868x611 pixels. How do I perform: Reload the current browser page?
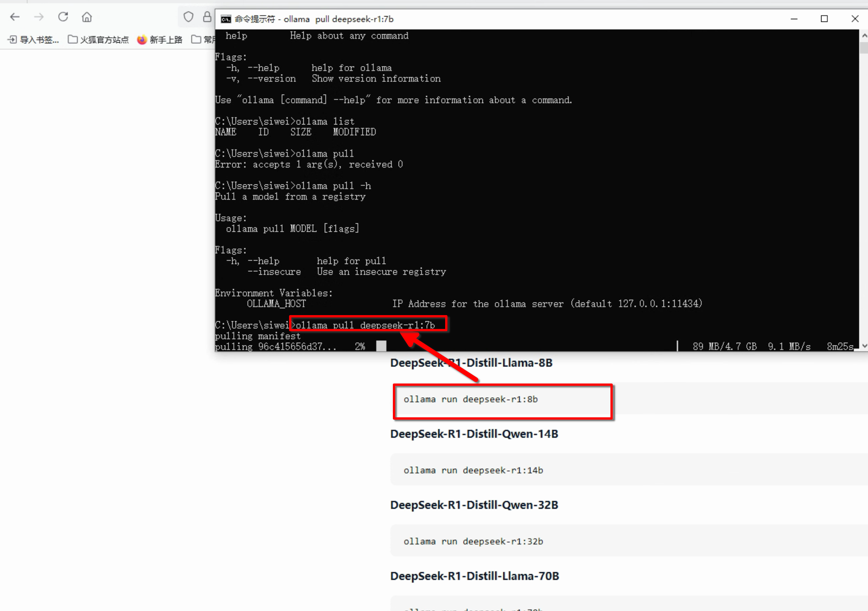(63, 17)
